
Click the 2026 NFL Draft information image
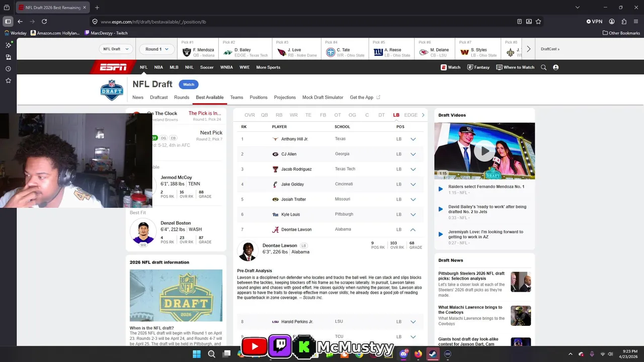pyautogui.click(x=176, y=296)
